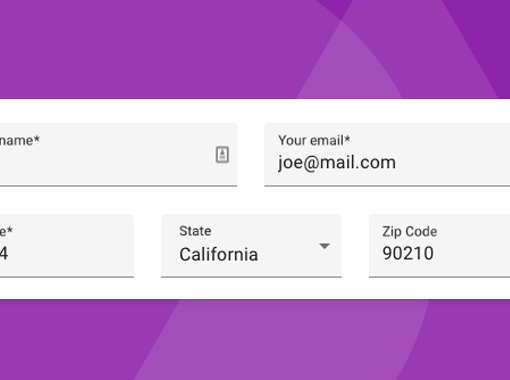Click the purple footer background area
The width and height of the screenshot is (510, 380).
pyautogui.click(x=253, y=340)
